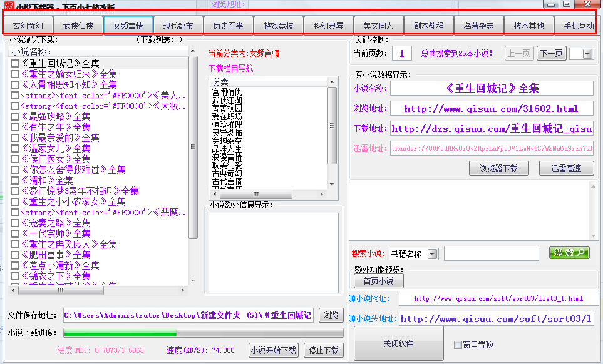The height and width of the screenshot is (364, 603).
Task: Tick checkbox next to 《重生之嫡女归来》全集
Action: (x=14, y=74)
